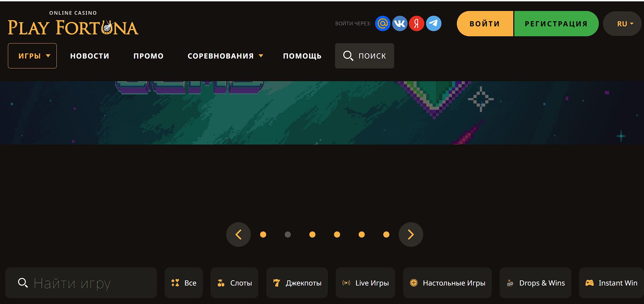644x304 pixels.
Task: Expand the СОРЕВНОВАНИЯ dropdown
Action: click(225, 56)
